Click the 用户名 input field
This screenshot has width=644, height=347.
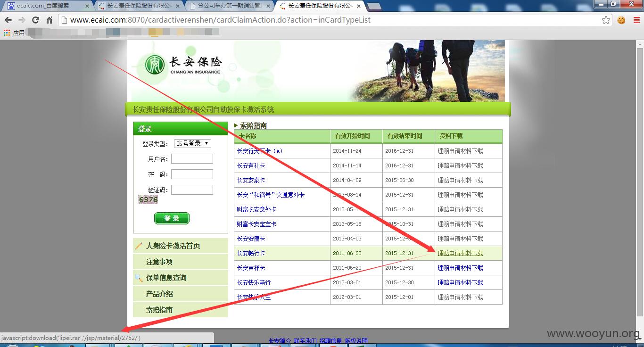[x=192, y=159]
